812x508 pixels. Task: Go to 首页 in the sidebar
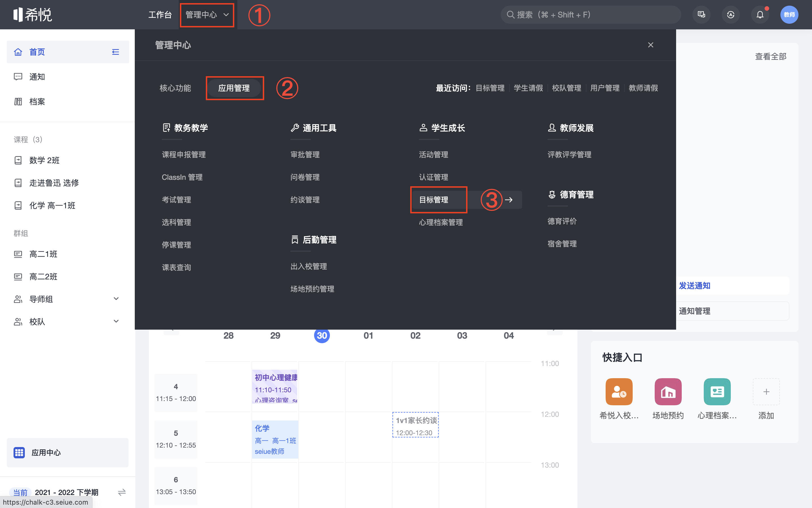coord(68,52)
